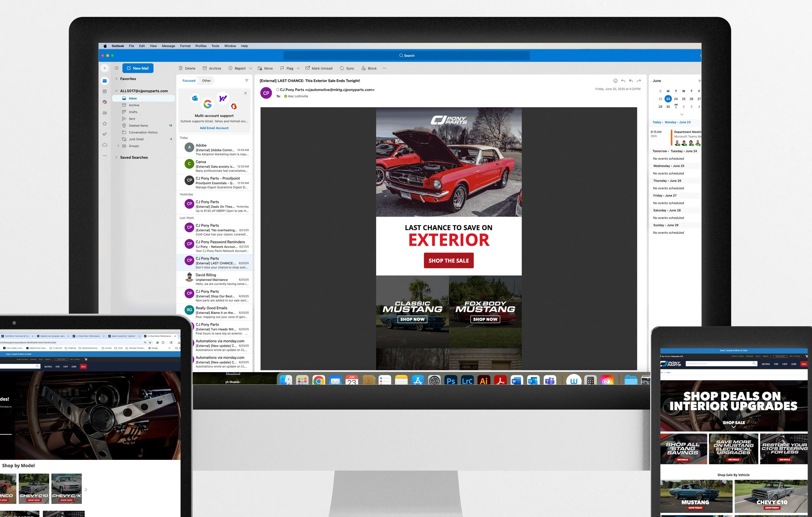Open the toolbar ellipsis overflow menu
This screenshot has height=517, width=812.
pyautogui.click(x=385, y=68)
